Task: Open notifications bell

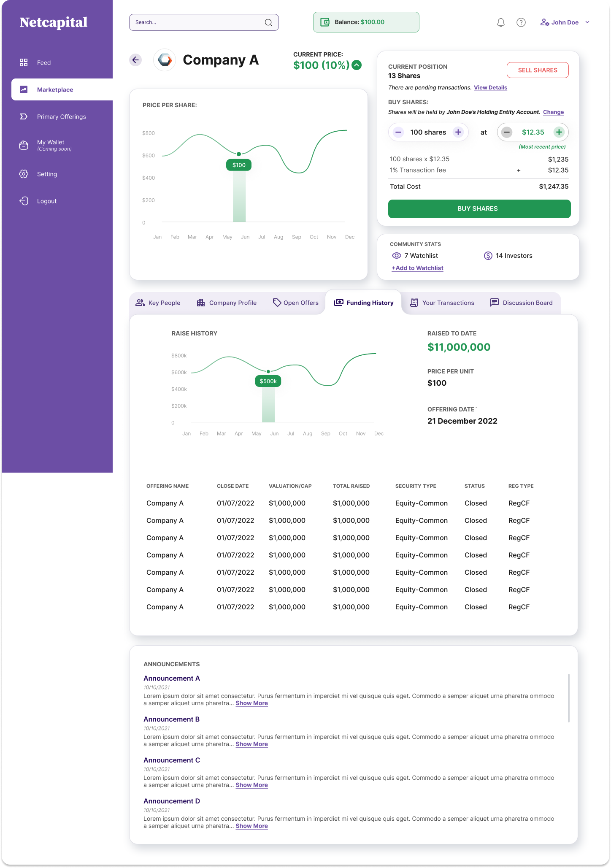Action: 501,22
